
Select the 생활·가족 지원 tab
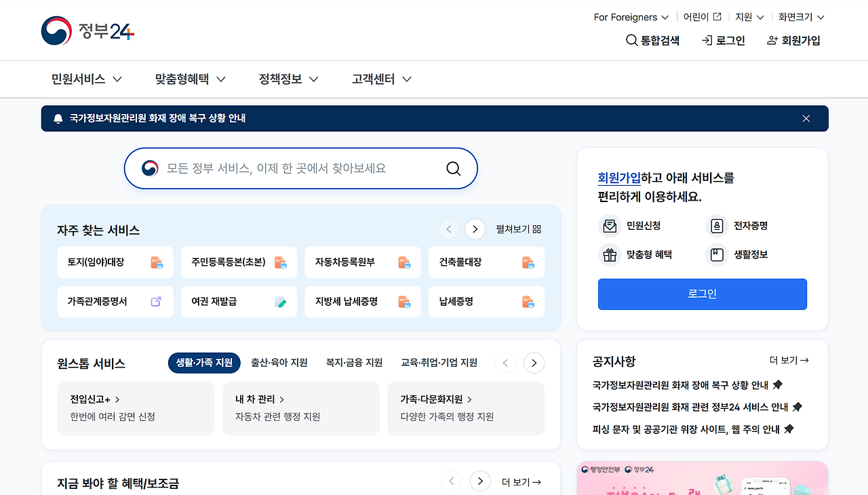[x=204, y=363]
